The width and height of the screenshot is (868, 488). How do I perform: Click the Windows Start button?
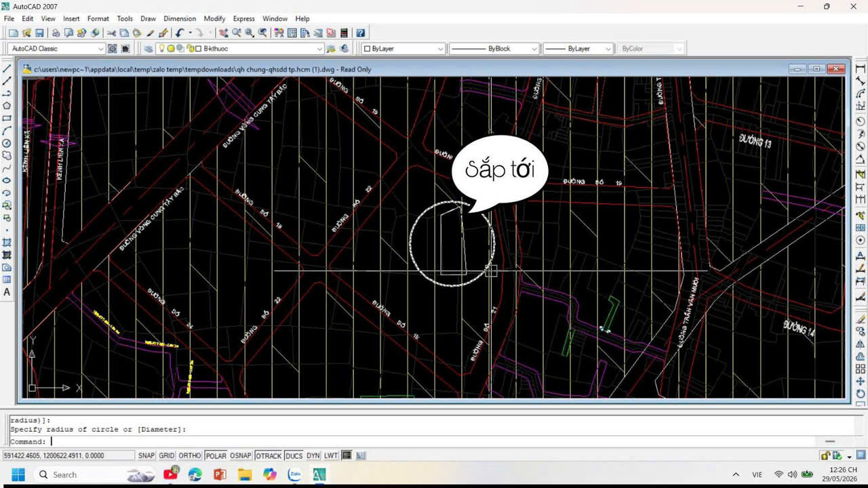pyautogui.click(x=18, y=474)
